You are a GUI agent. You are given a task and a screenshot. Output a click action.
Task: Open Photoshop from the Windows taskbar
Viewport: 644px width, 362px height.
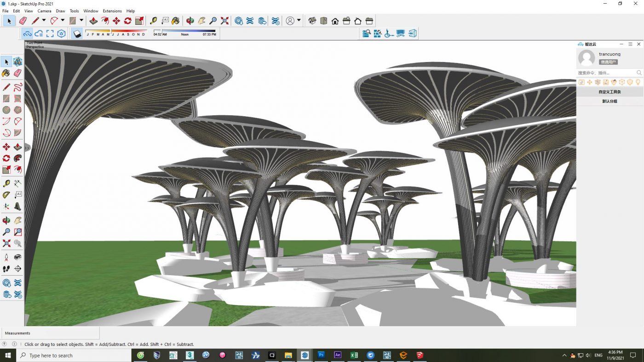coord(321,355)
